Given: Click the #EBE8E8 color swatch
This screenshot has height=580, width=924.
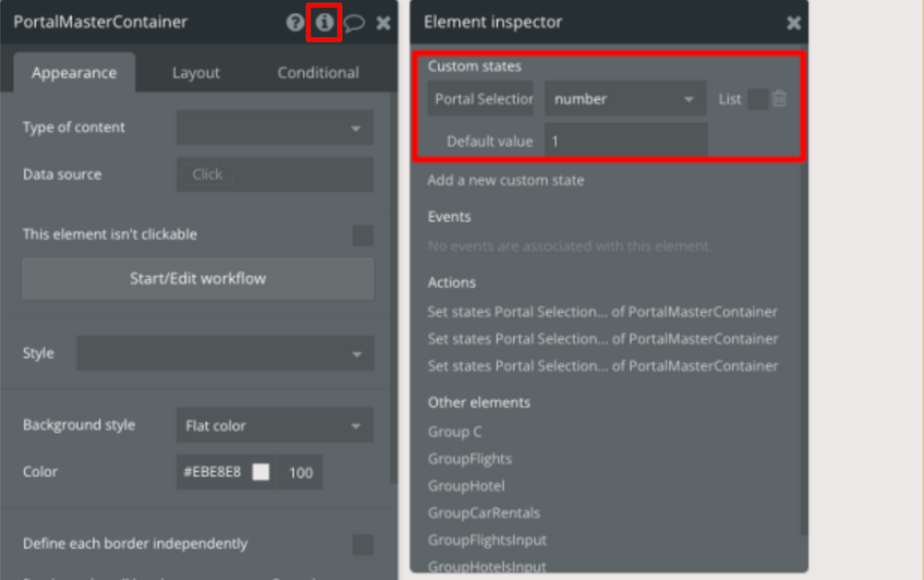Looking at the screenshot, I should click(x=260, y=472).
